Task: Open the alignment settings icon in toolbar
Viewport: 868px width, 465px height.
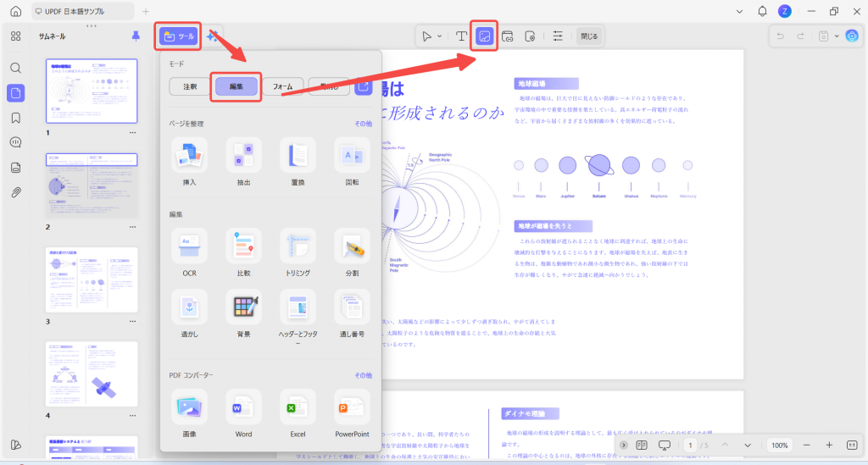Action: pos(558,36)
